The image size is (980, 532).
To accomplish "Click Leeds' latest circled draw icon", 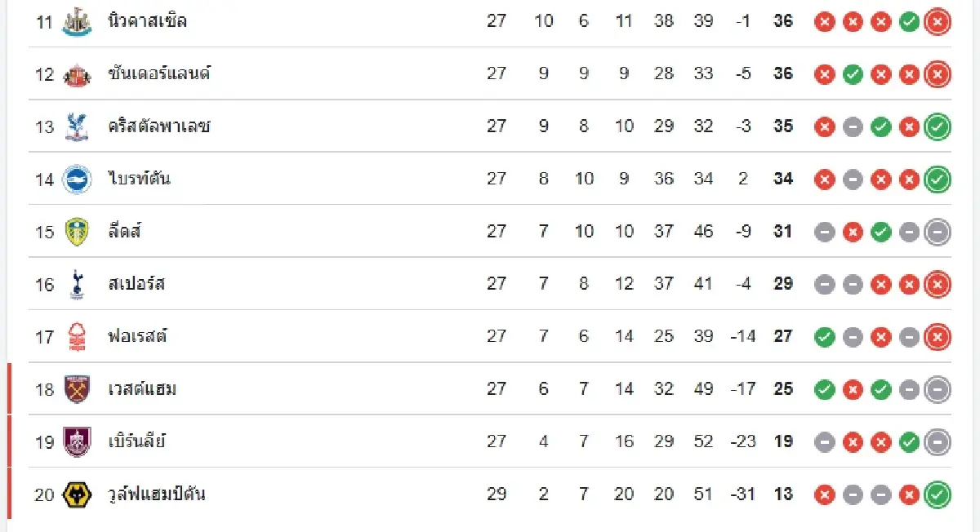I will [938, 232].
